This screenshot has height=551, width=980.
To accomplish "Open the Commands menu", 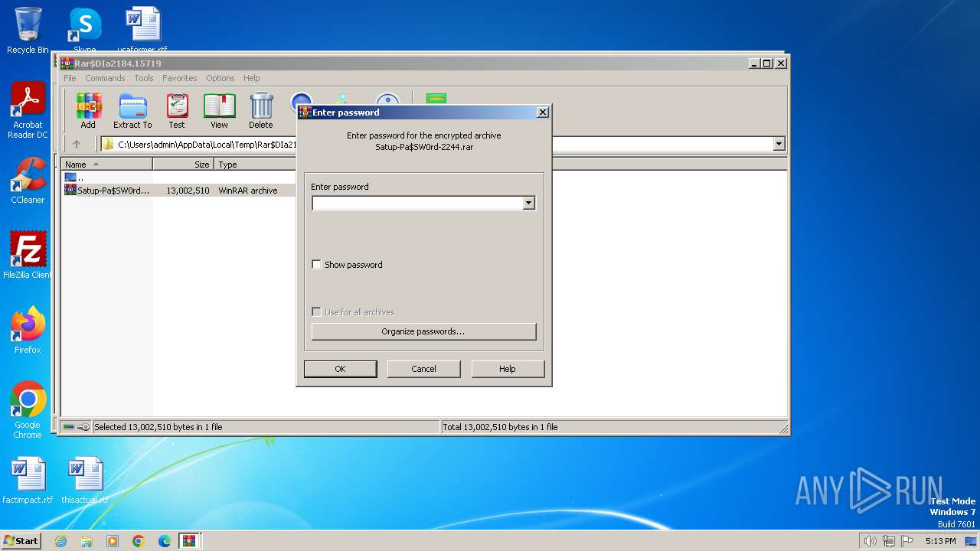I will pyautogui.click(x=105, y=78).
